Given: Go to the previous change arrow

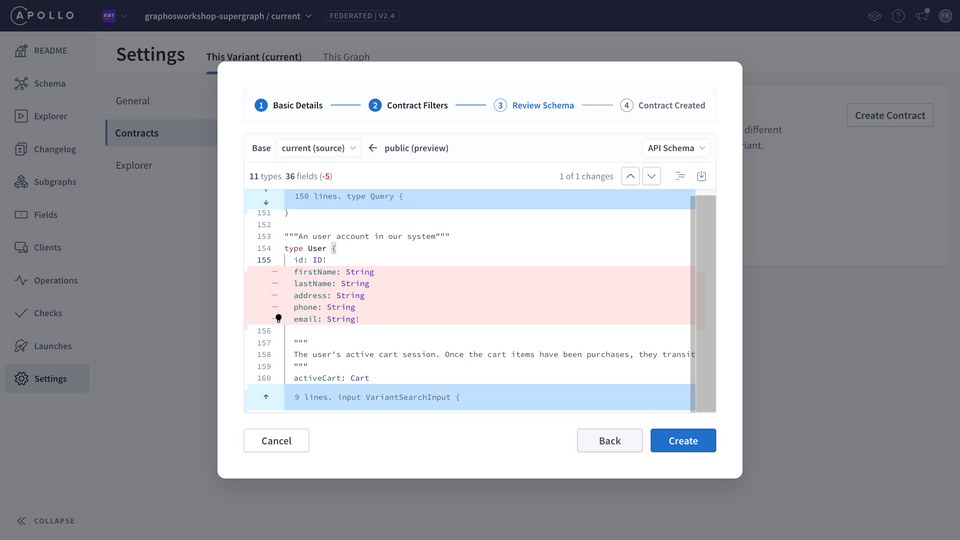Looking at the screenshot, I should (x=630, y=176).
